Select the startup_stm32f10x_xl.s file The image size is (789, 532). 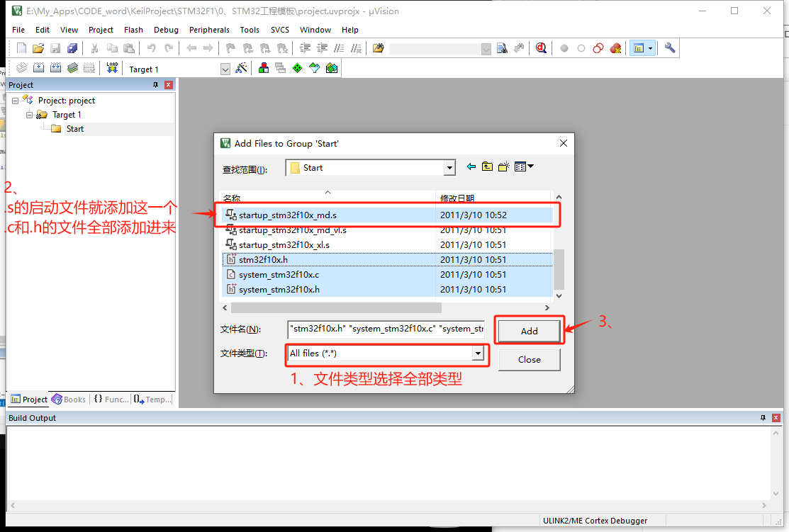(x=388, y=245)
